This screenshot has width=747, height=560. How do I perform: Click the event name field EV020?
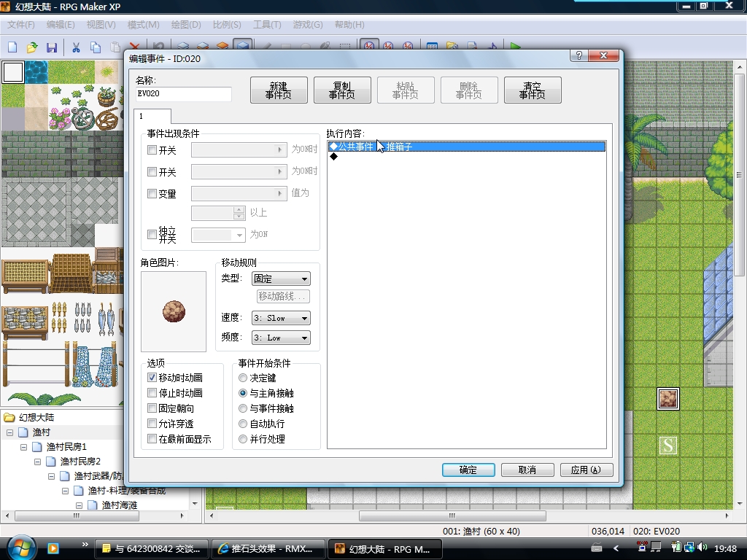(183, 94)
